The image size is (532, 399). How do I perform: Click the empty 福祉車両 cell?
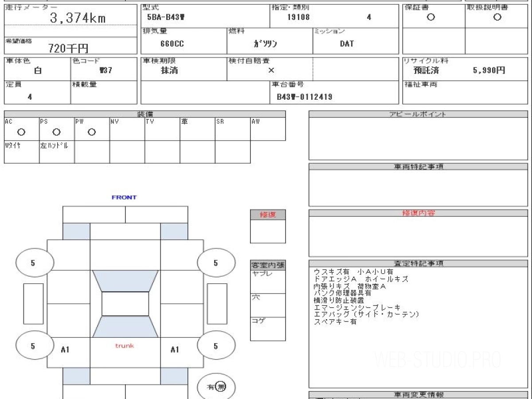[x=465, y=93]
